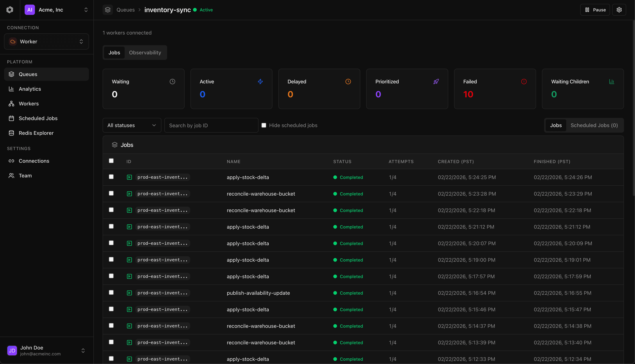Screen dimensions: 635x364
Task: Open the Team settings page
Action: tap(26, 176)
